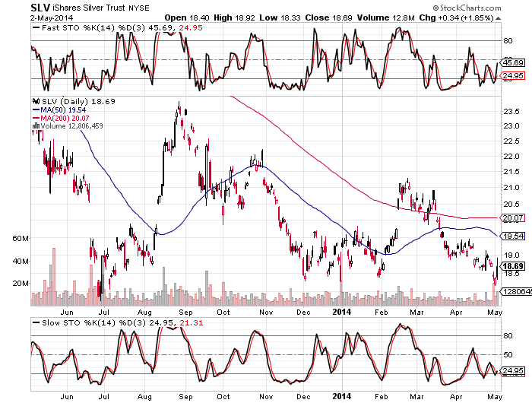The image size is (532, 403).
Task: Click the NYSE exchange label
Action: (139, 8)
